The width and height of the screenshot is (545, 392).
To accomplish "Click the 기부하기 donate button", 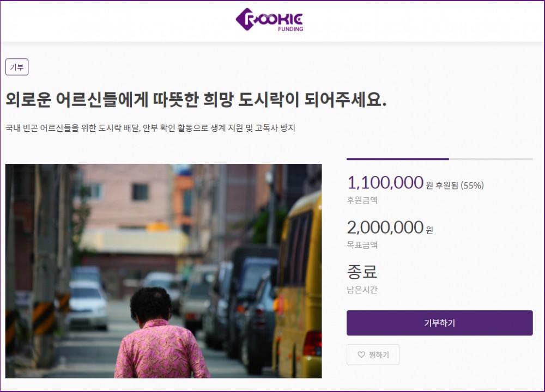I will (x=439, y=323).
